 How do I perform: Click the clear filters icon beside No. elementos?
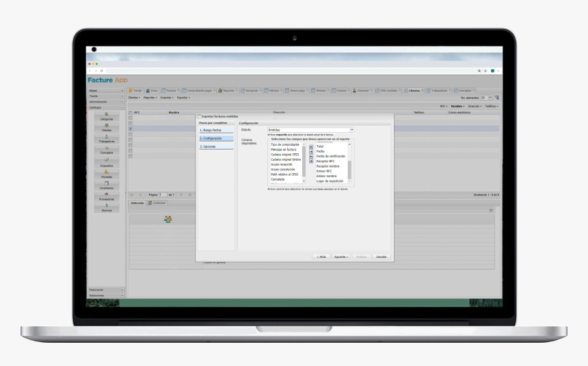[497, 98]
